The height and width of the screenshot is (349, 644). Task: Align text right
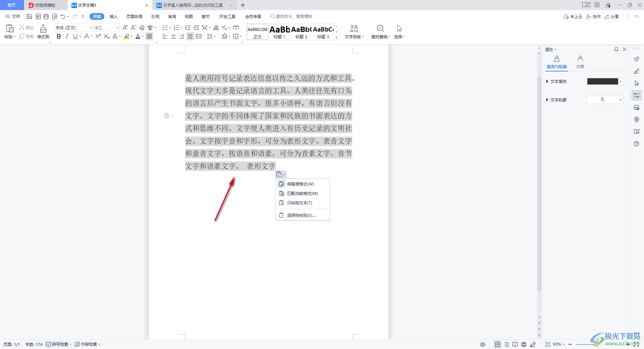tap(182, 36)
